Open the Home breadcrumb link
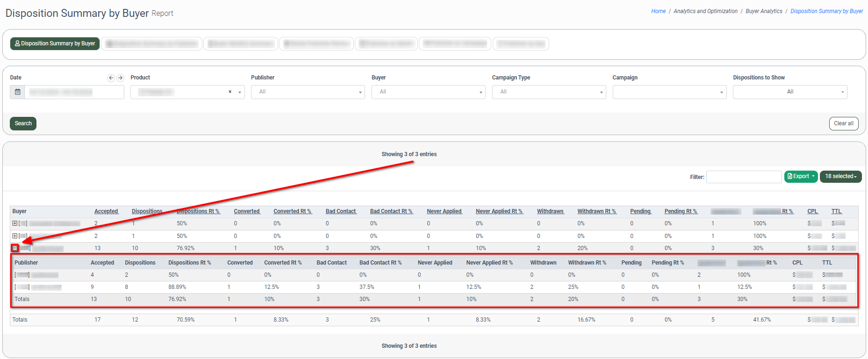 click(x=658, y=11)
